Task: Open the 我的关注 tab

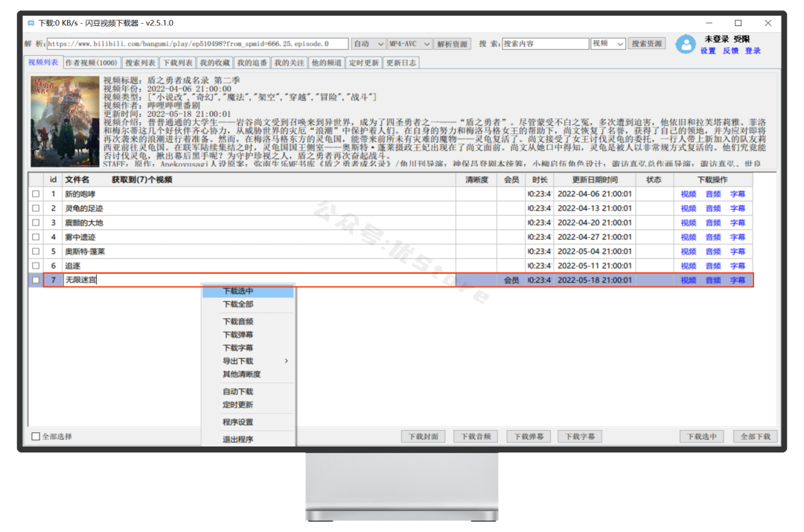Action: coord(289,63)
